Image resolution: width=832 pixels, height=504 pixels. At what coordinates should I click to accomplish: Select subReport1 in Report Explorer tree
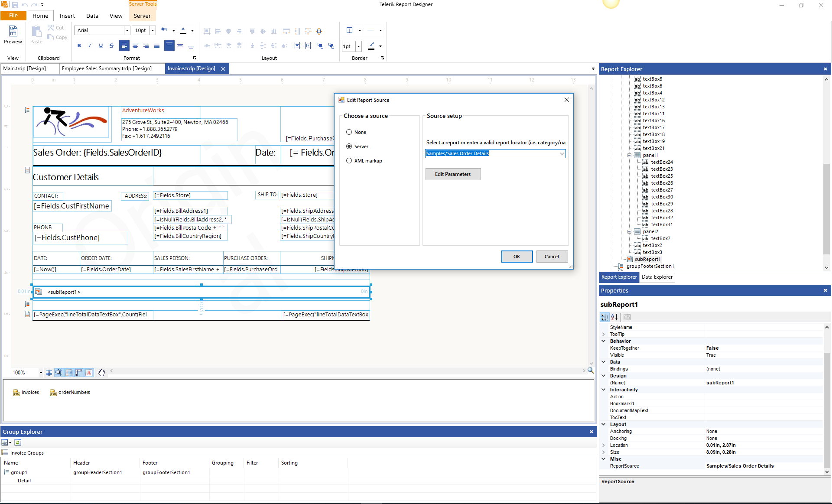point(647,259)
